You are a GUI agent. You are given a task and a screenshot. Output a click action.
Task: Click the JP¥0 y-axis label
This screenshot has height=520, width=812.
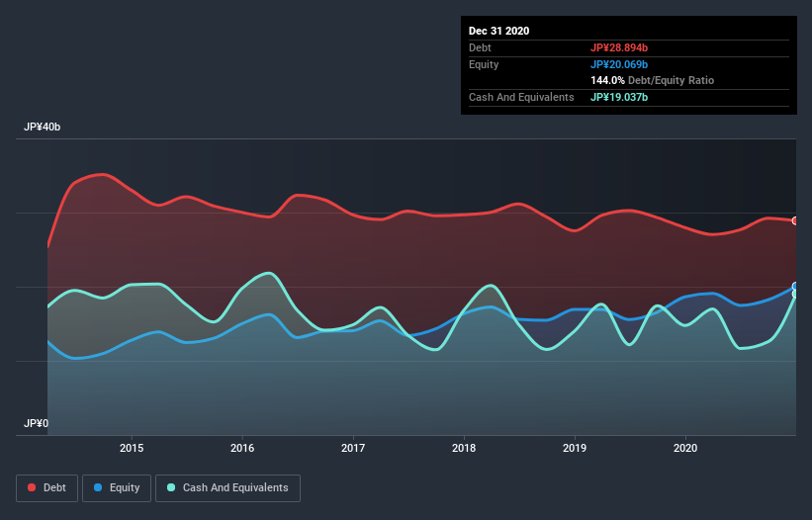(x=36, y=424)
